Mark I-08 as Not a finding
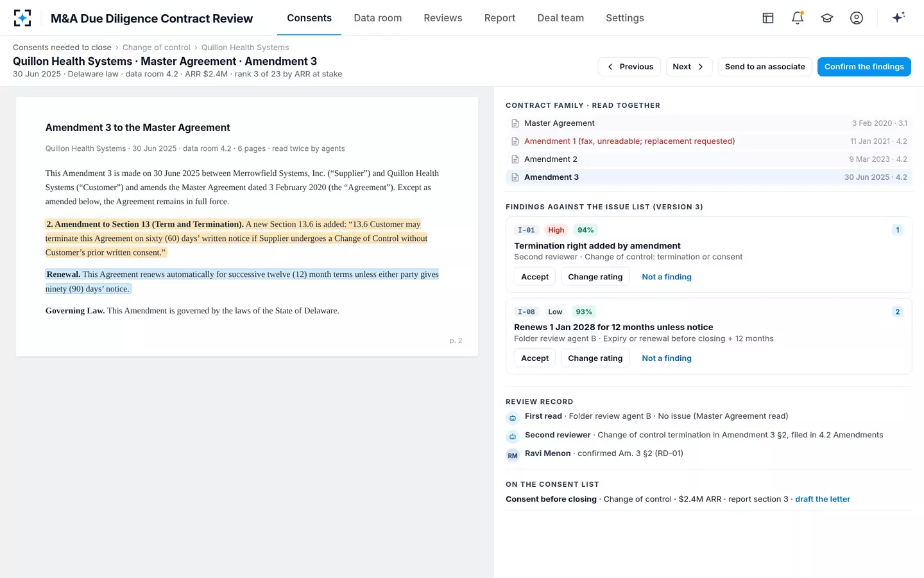The height and width of the screenshot is (578, 924). pos(667,358)
